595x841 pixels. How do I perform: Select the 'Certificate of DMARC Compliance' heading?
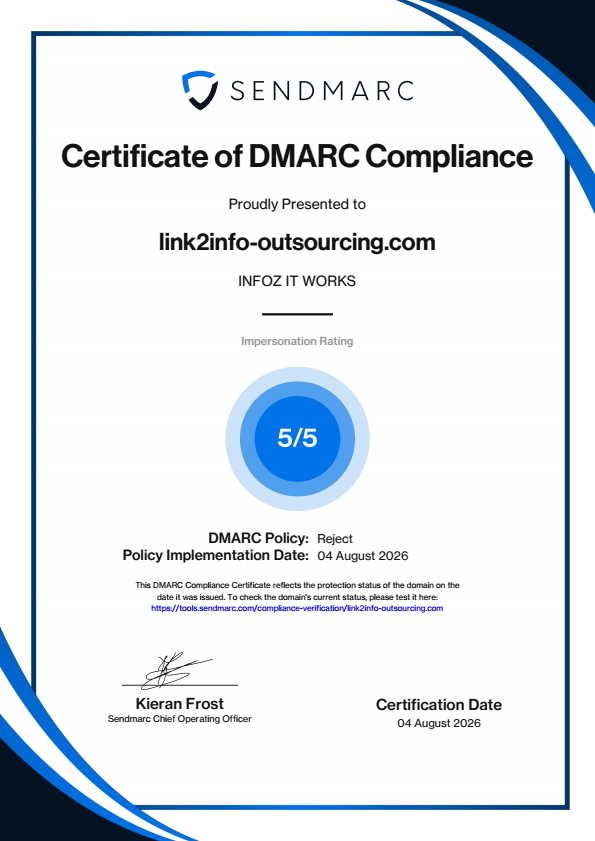tap(297, 156)
